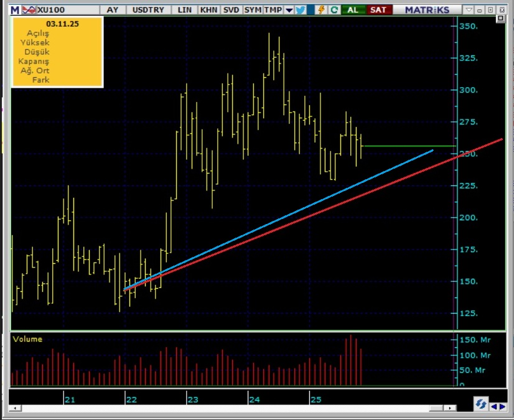Toggle LIN scale mode
This screenshot has width=514, height=420.
[185, 10]
